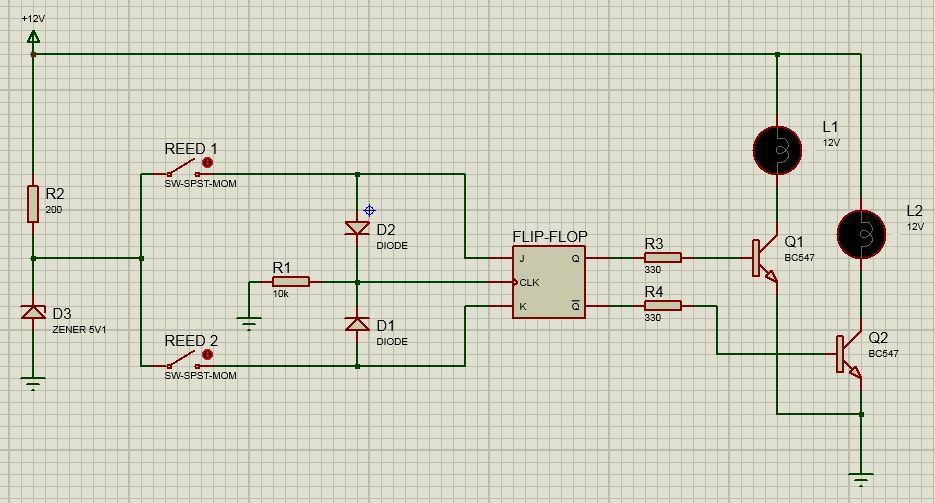Select the D1 diode symbol
935x503 pixels.
click(x=357, y=324)
